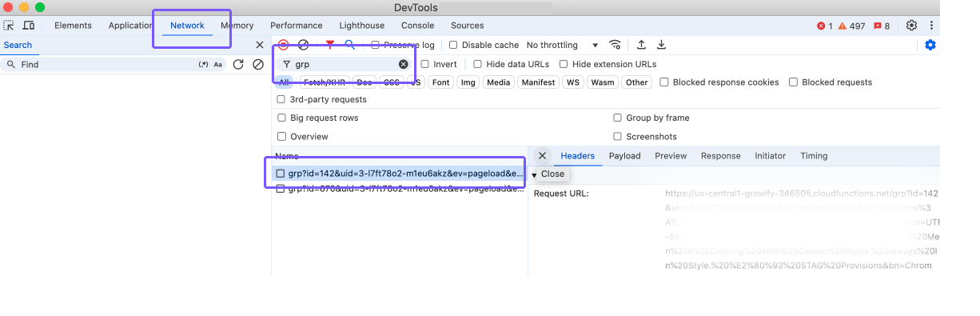The width and height of the screenshot is (980, 316).
Task: Click the export HAR download icon
Action: coord(661,45)
